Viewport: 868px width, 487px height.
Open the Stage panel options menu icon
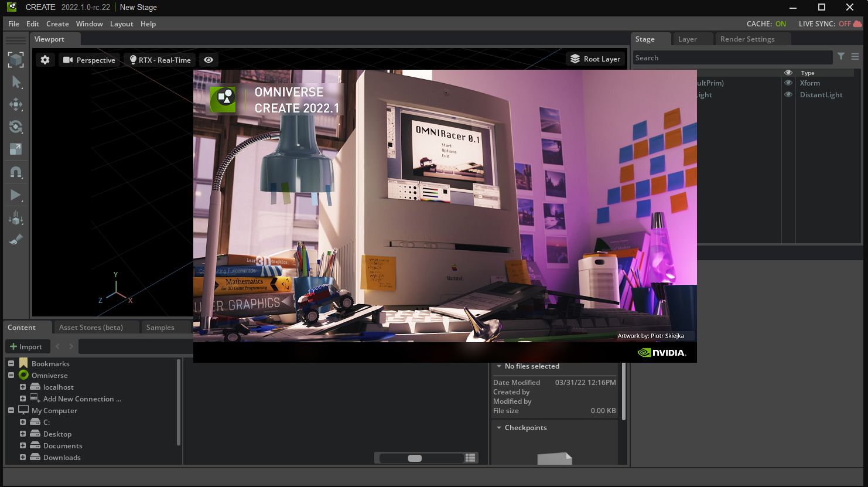click(855, 56)
